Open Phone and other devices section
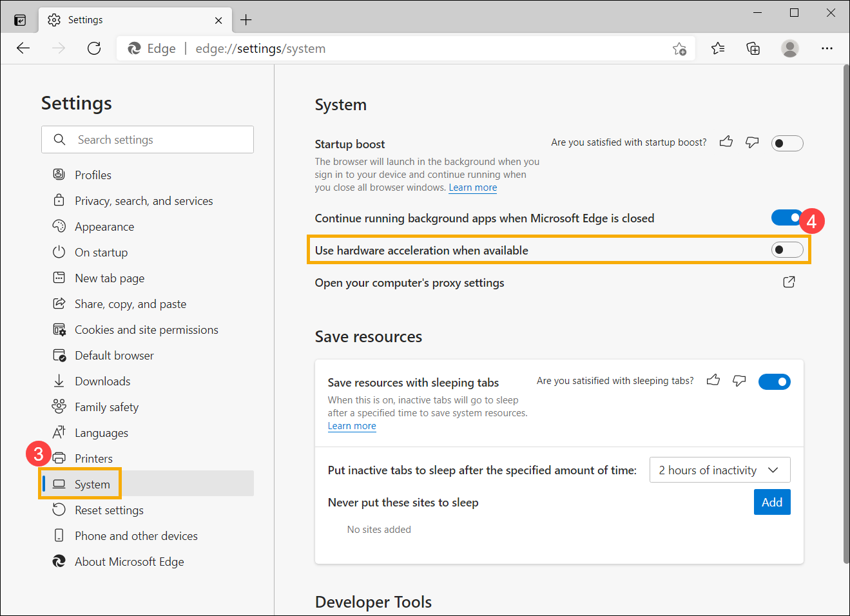 [136, 535]
